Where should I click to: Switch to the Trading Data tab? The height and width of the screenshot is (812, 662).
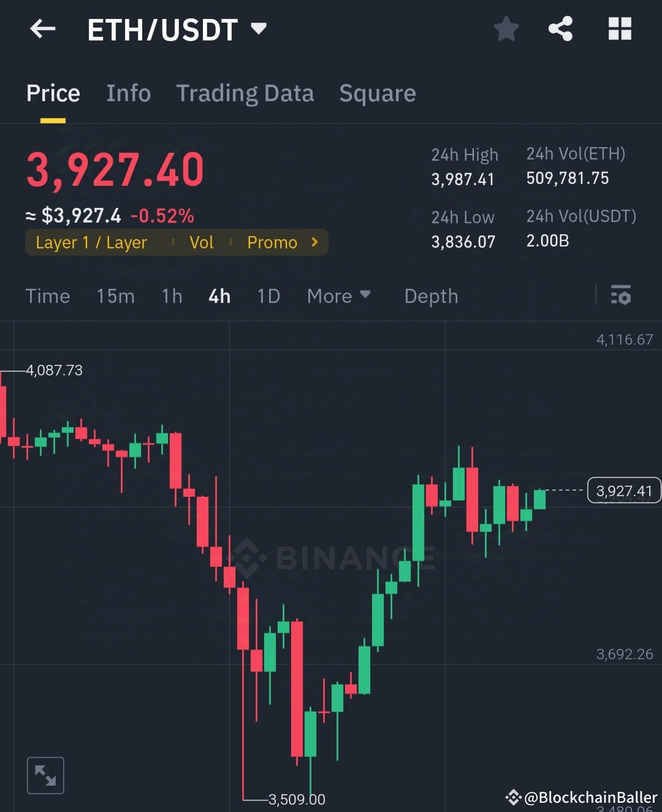tap(245, 93)
